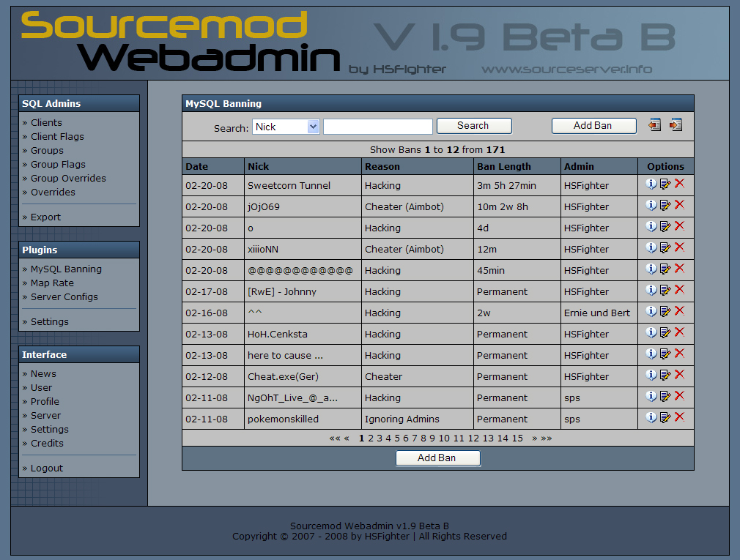The width and height of the screenshot is (740, 560).
Task: Focus the search text input box
Action: [x=378, y=127]
